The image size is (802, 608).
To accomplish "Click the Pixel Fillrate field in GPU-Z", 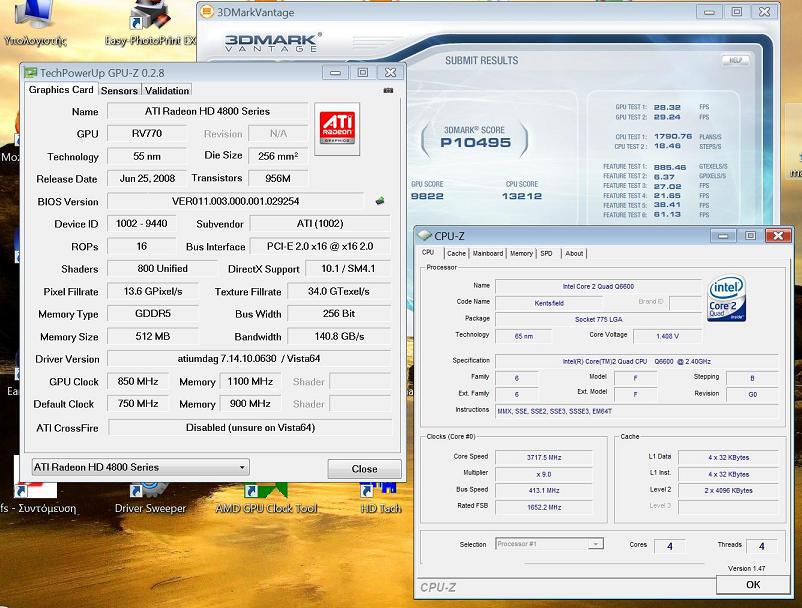I will (152, 291).
